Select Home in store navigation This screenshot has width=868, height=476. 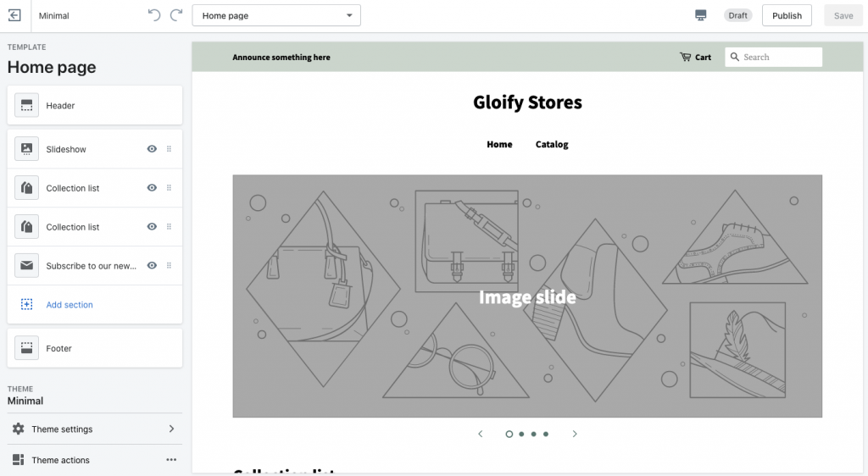tap(499, 144)
